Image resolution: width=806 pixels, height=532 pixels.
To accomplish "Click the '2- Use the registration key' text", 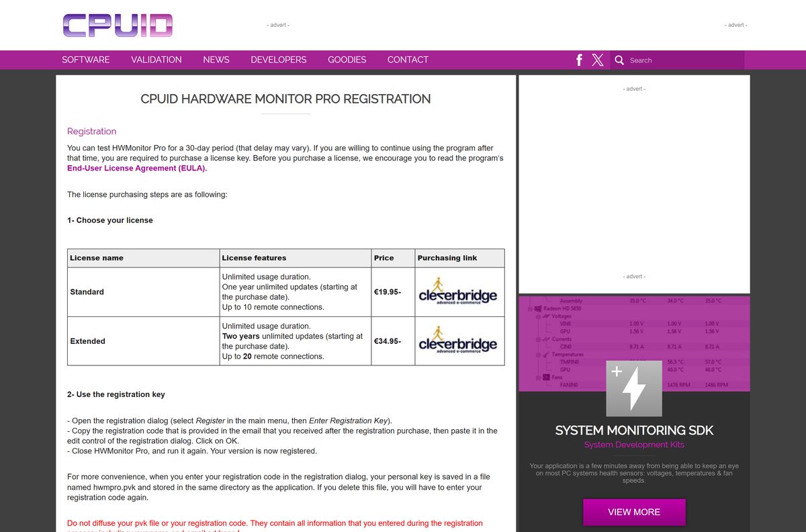I will tap(116, 394).
